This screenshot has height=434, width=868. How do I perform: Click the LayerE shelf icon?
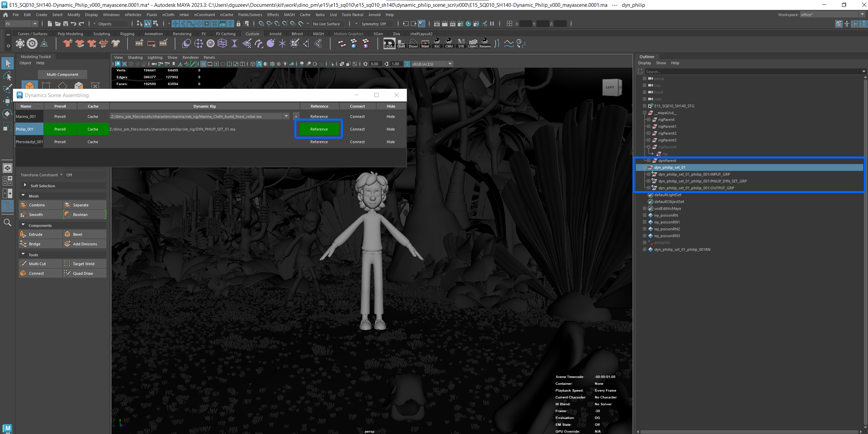[x=473, y=43]
